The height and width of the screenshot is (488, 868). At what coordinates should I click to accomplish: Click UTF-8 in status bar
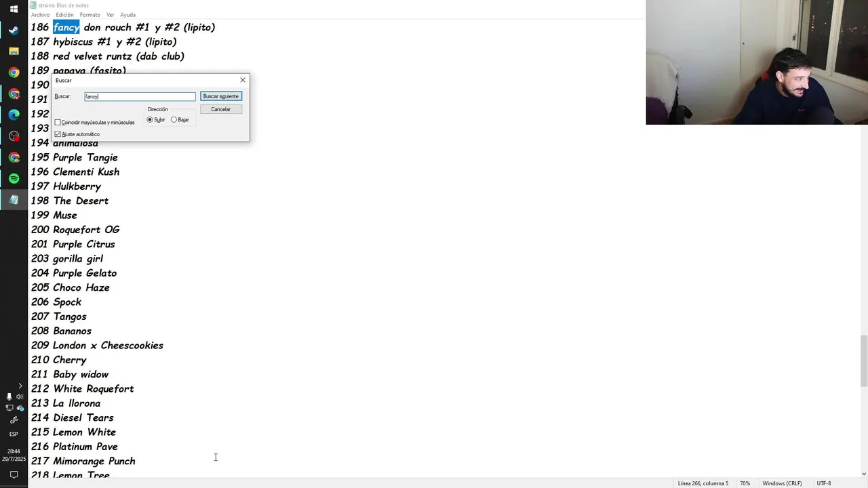(x=823, y=483)
